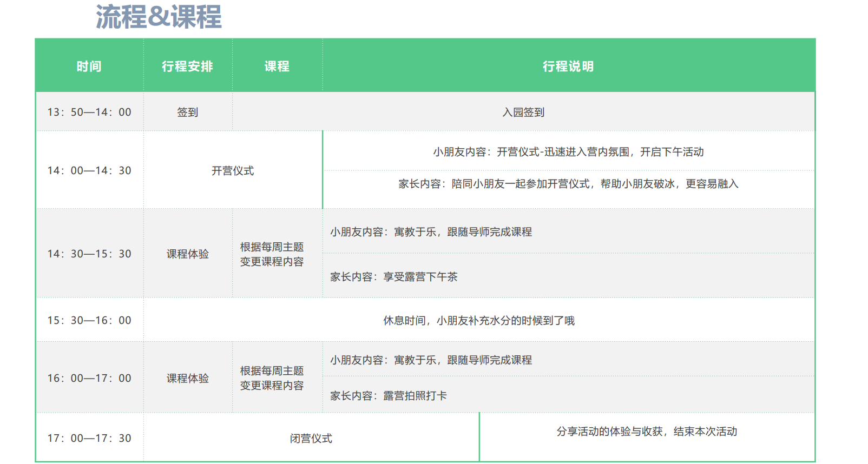Select the 行程安排 column header
Image resolution: width=868 pixels, height=464 pixels.
tap(187, 67)
